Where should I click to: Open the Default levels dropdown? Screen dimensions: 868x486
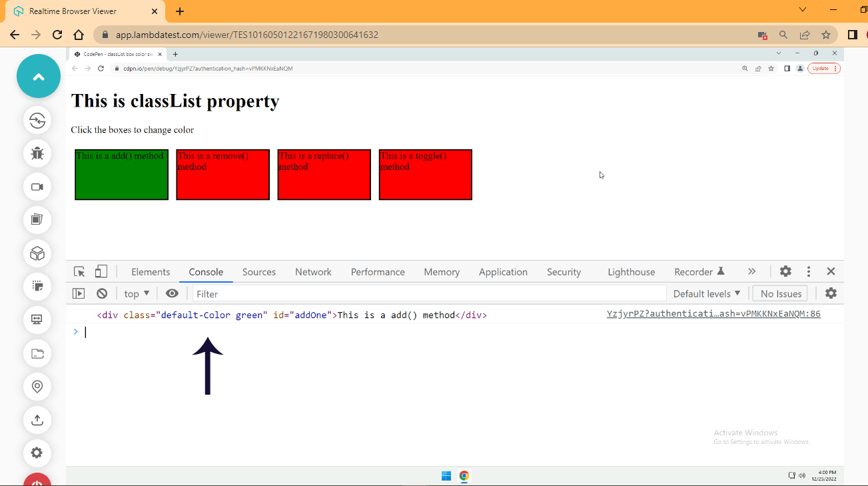[x=707, y=293]
